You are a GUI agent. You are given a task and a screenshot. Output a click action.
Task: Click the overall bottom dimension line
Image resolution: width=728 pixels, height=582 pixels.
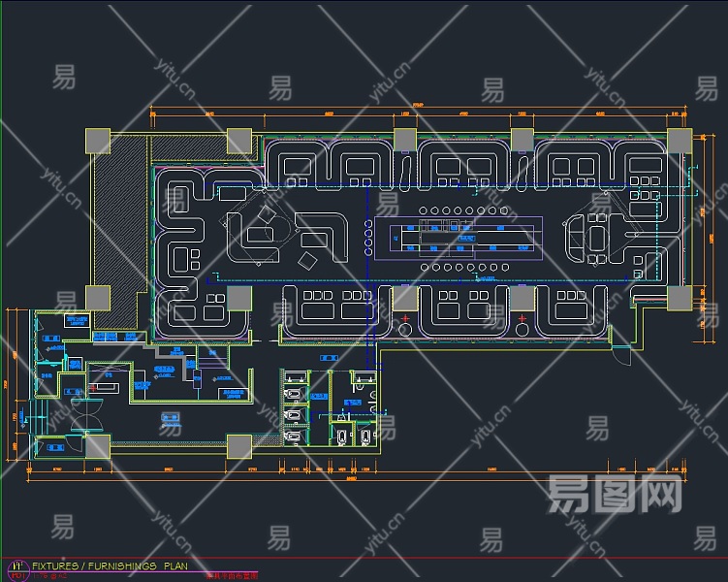click(357, 480)
